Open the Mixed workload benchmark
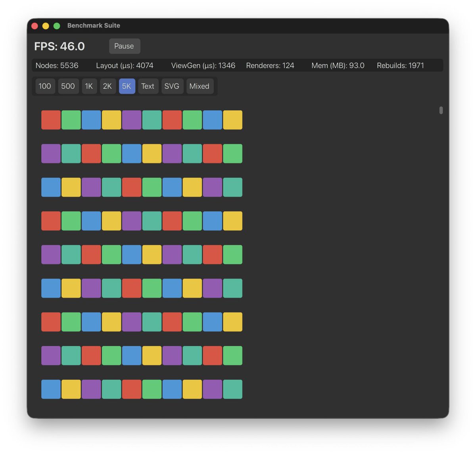The image size is (476, 454). (x=200, y=86)
